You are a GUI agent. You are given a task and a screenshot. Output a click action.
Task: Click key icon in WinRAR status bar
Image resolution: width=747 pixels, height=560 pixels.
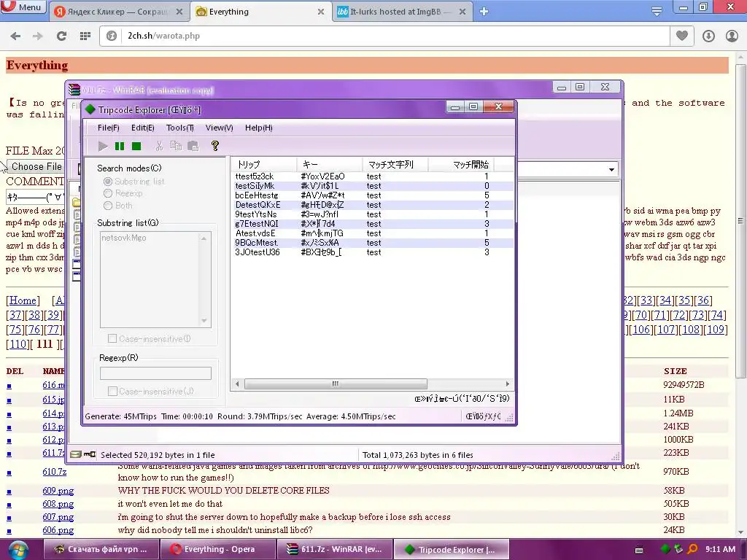pyautogui.click(x=90, y=455)
